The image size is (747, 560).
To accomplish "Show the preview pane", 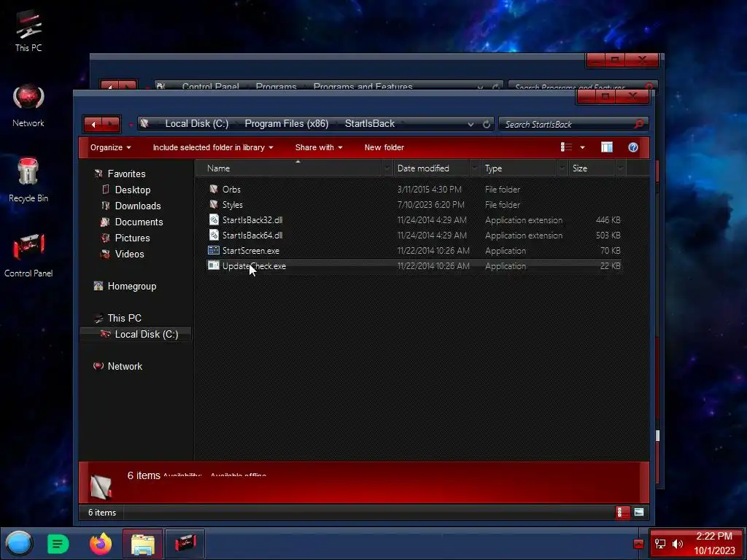I will (x=606, y=147).
